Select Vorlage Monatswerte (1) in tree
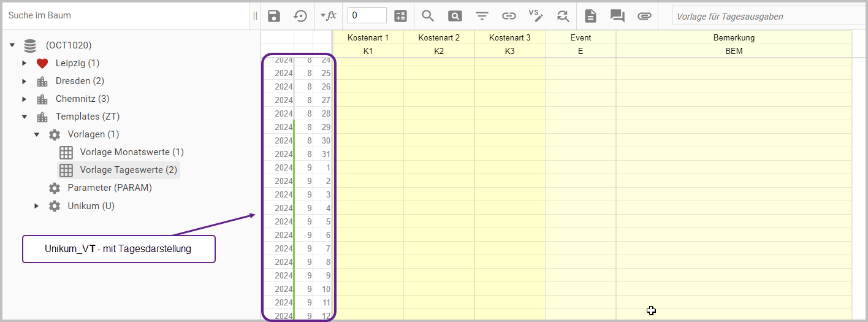Screen dimensions: 868x322 tap(131, 152)
